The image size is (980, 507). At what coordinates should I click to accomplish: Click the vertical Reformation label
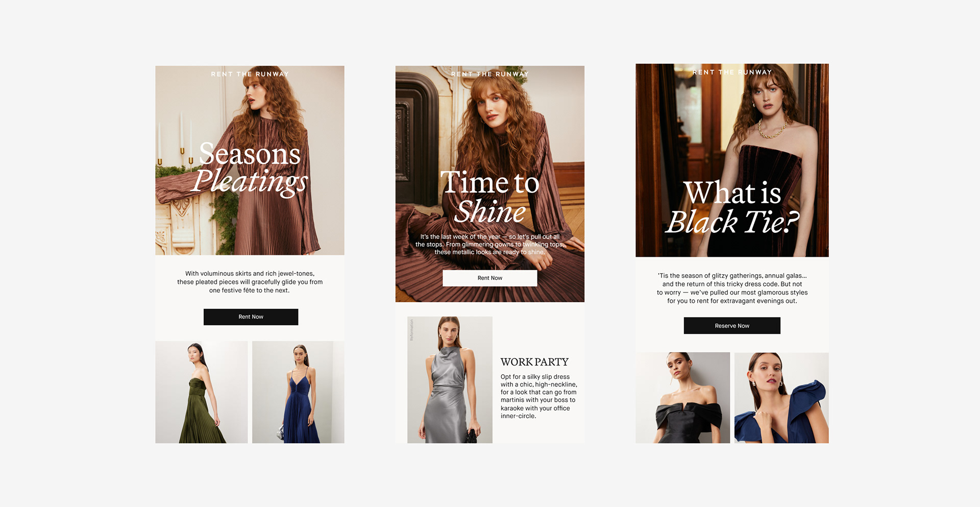411,330
